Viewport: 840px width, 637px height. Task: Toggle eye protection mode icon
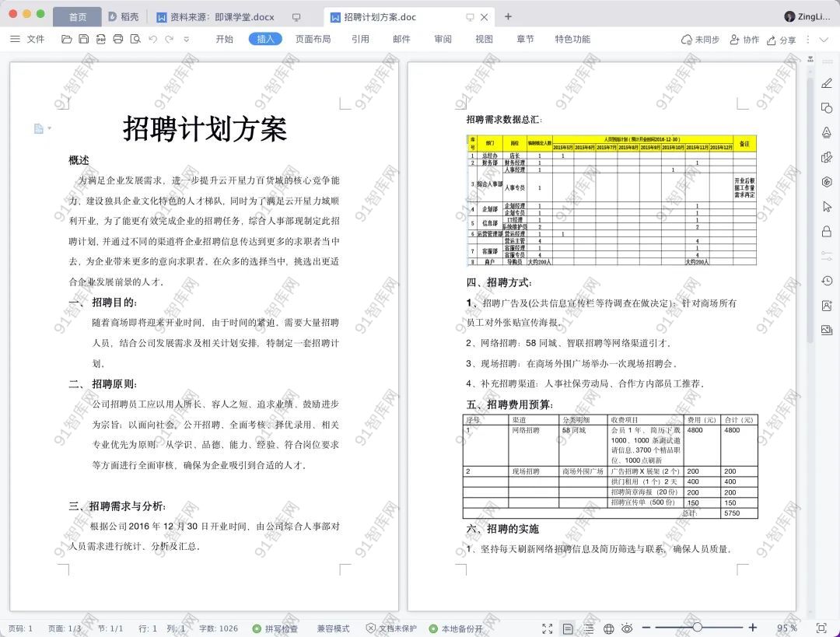(627, 628)
